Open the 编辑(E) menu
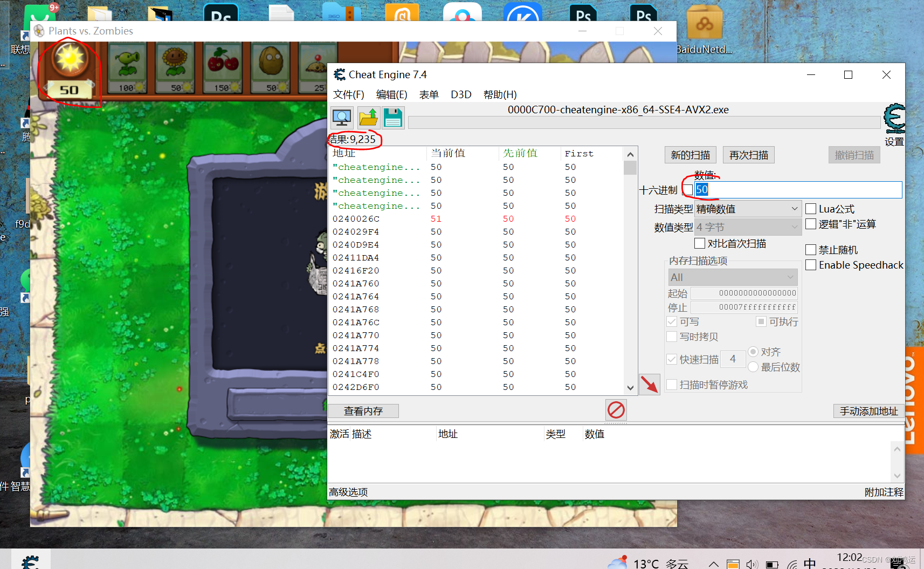Screen dimensions: 924x569 391,94
